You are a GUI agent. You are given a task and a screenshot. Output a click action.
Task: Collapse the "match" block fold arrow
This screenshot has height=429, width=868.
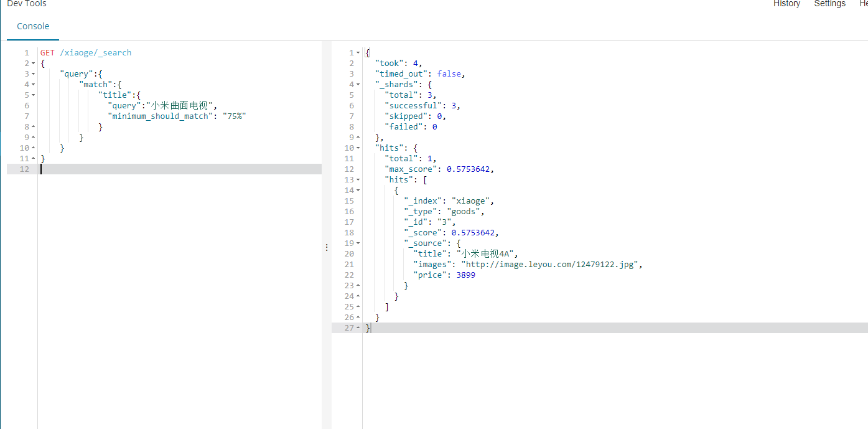(x=33, y=85)
